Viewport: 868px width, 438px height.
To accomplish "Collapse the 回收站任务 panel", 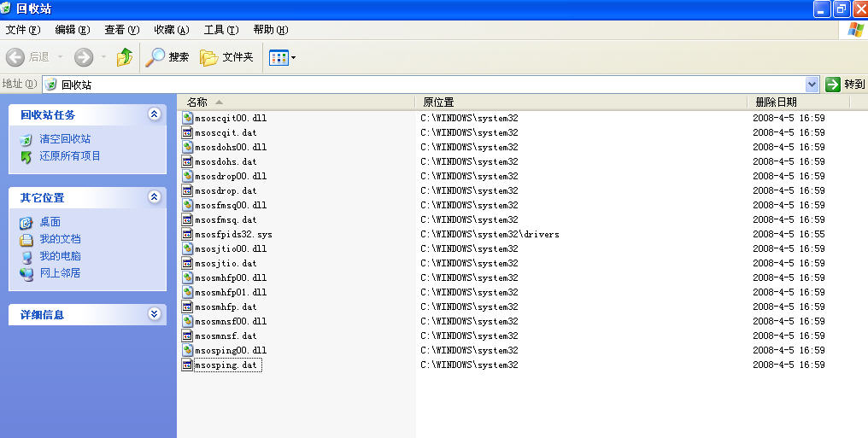I will 155,114.
